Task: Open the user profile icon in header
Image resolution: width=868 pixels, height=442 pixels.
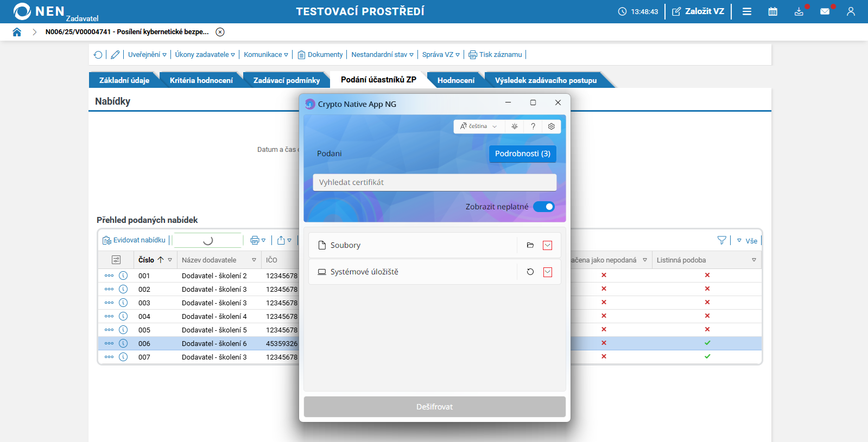Action: click(851, 11)
